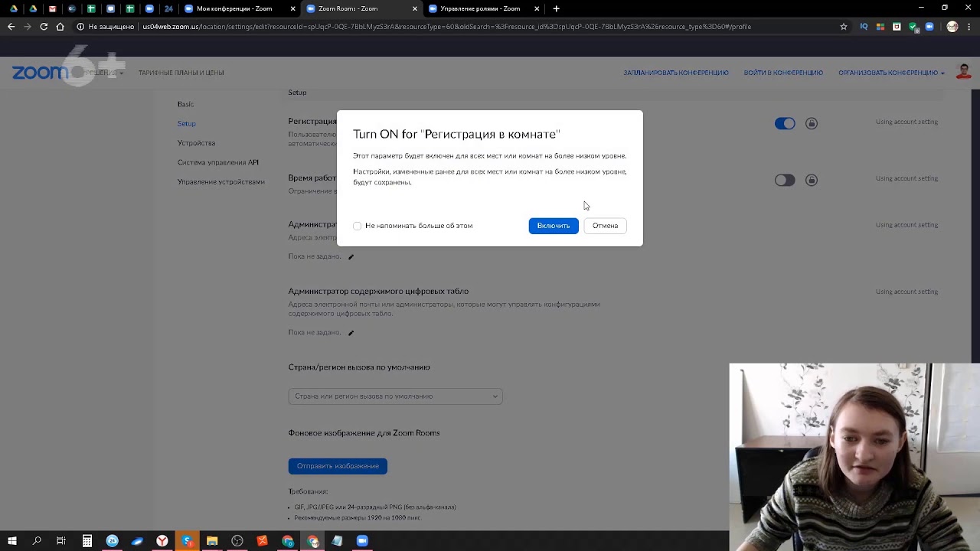Screen dimensions: 980x551
Task: Select Setup in the sidebar
Action: [x=187, y=124]
